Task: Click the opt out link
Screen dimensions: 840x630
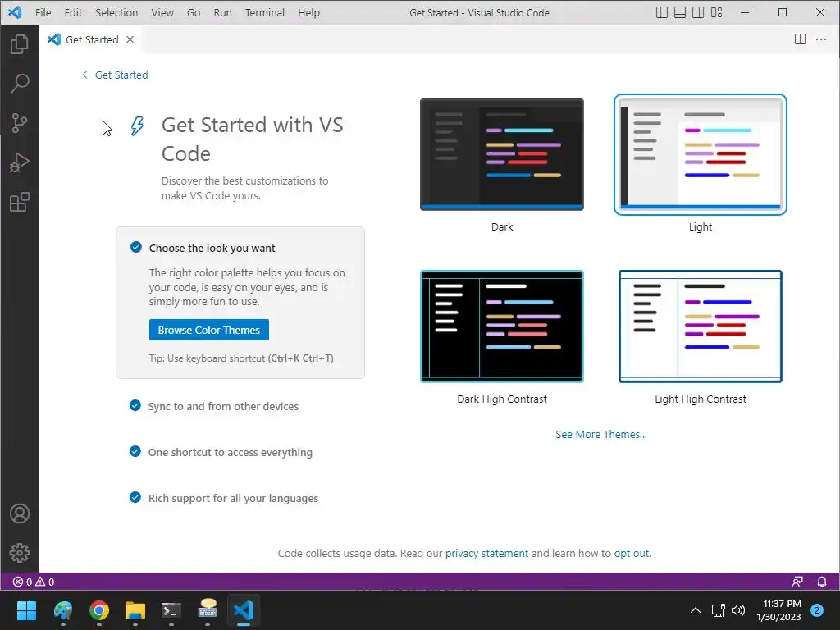Action: tap(631, 553)
